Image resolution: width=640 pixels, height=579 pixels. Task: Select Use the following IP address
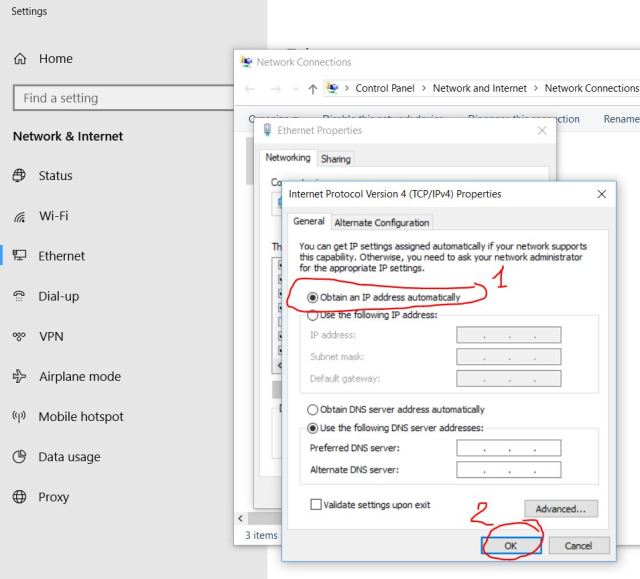[313, 315]
